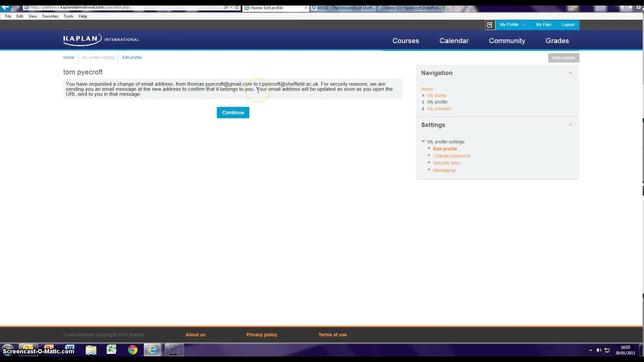Open Excel from the taskbar
This screenshot has width=644, height=362.
click(112, 350)
